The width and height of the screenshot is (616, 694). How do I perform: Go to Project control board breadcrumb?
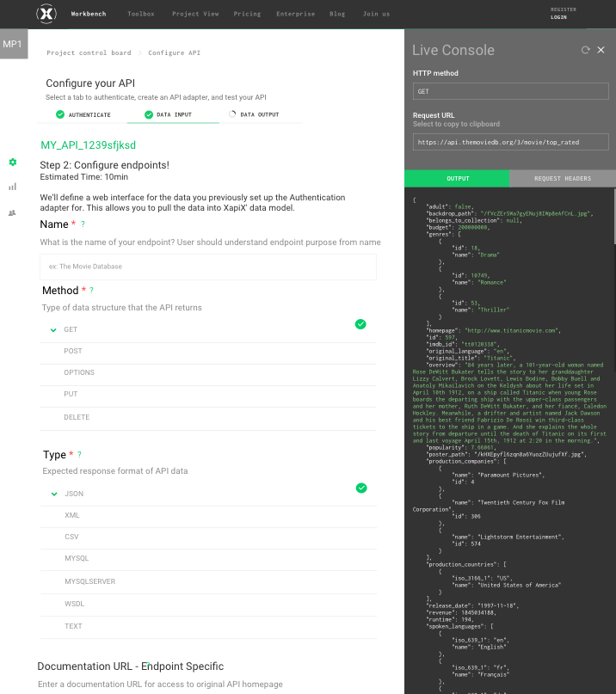(x=89, y=53)
